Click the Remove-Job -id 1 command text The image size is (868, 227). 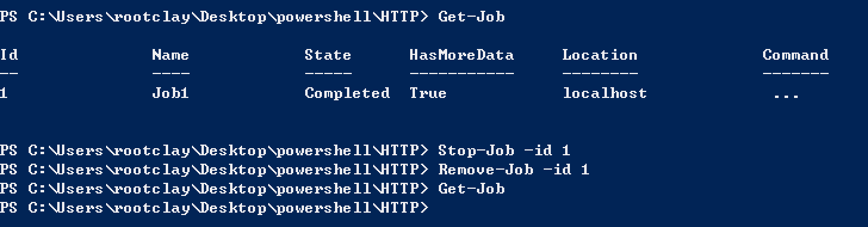[x=514, y=170]
